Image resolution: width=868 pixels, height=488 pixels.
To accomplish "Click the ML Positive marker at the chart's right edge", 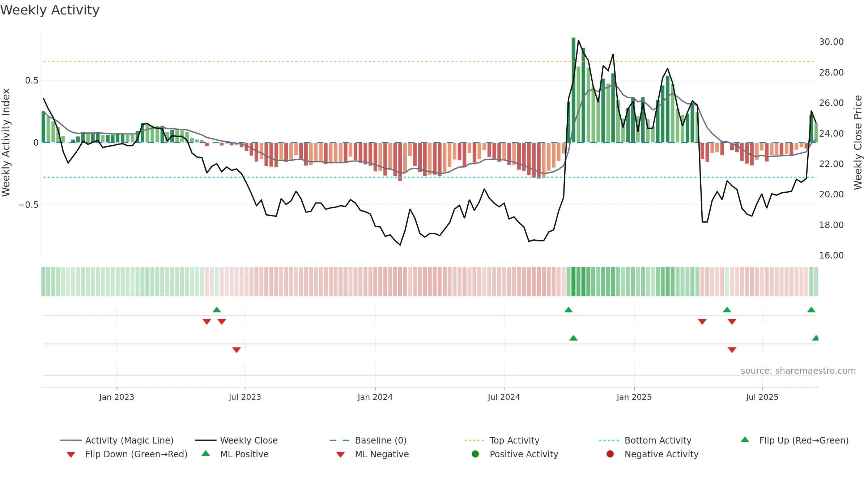I will click(x=815, y=338).
